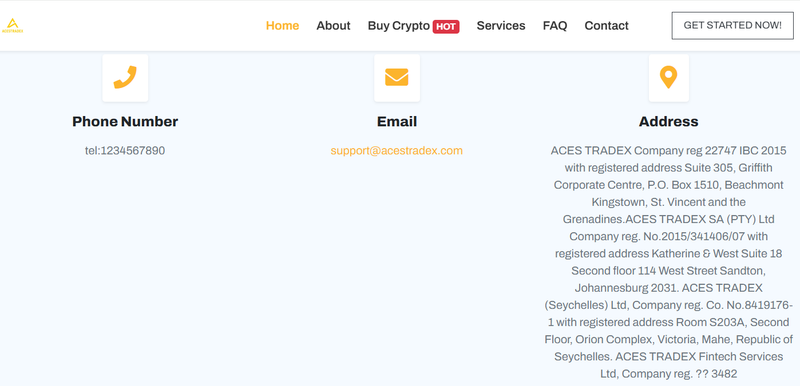Click the Phone Number heading
This screenshot has width=800, height=386.
(x=125, y=121)
